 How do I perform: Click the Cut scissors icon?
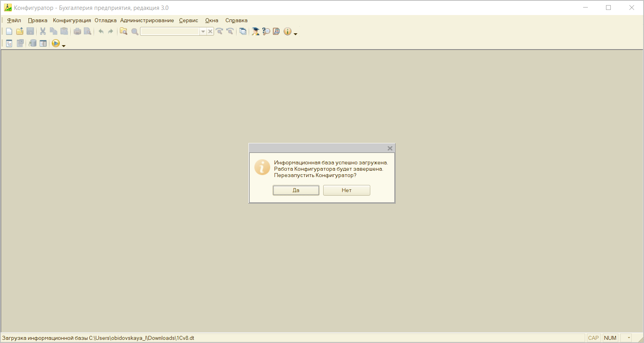43,31
